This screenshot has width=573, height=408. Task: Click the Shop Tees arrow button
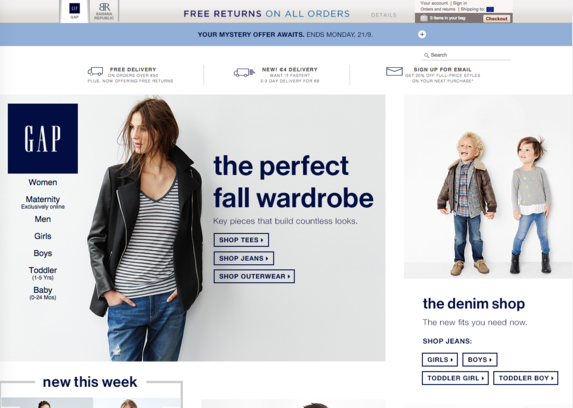click(x=241, y=240)
